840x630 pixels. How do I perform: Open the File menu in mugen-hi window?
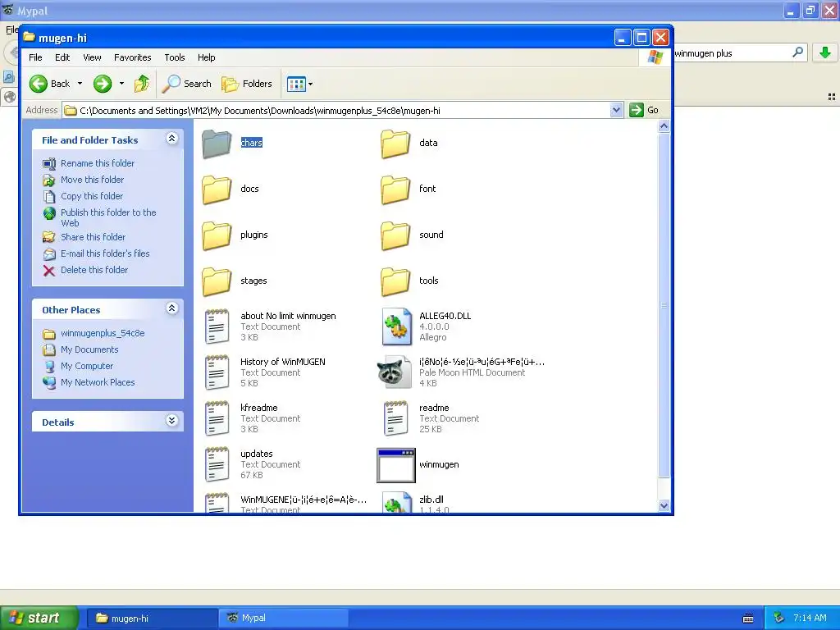coord(35,57)
